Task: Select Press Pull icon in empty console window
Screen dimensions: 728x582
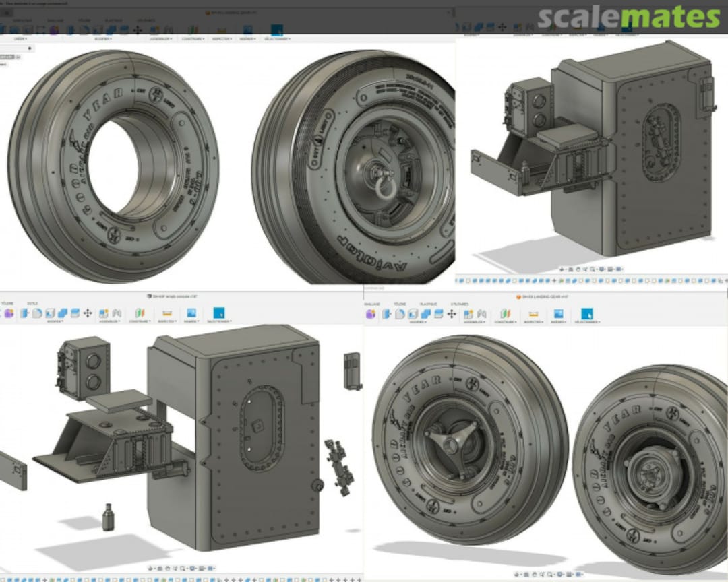Action: 24,313
